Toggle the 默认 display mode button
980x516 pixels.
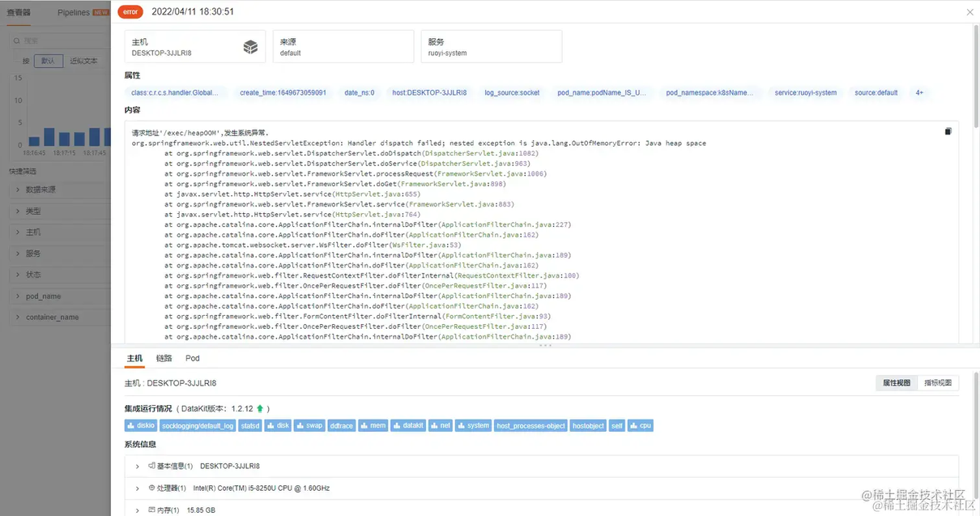point(48,61)
